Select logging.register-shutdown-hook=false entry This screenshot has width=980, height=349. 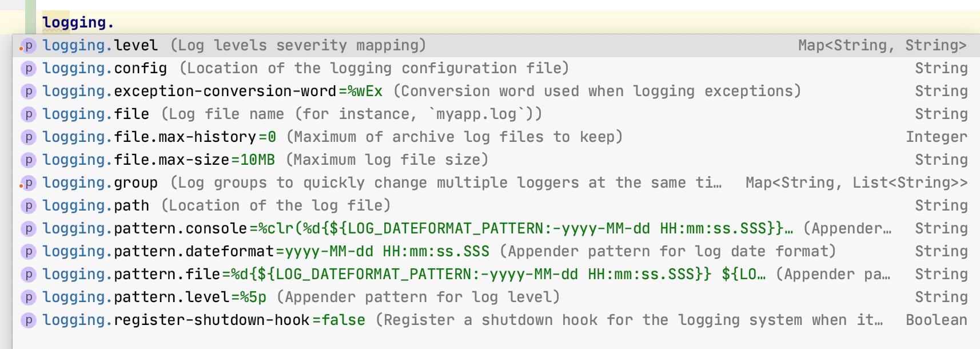496,320
